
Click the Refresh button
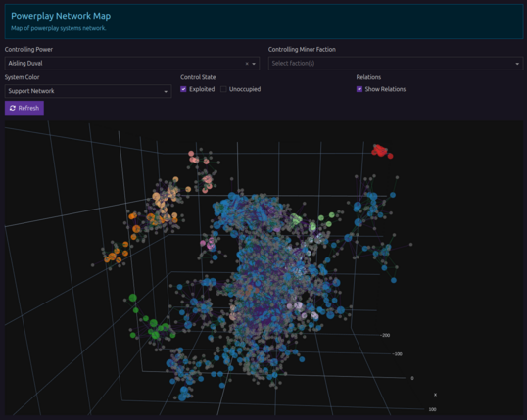click(24, 108)
